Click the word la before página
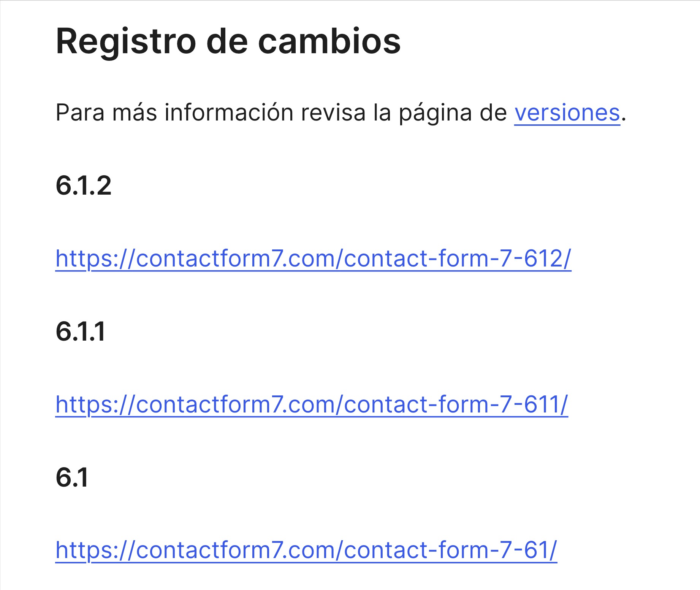700x590 pixels. (382, 113)
